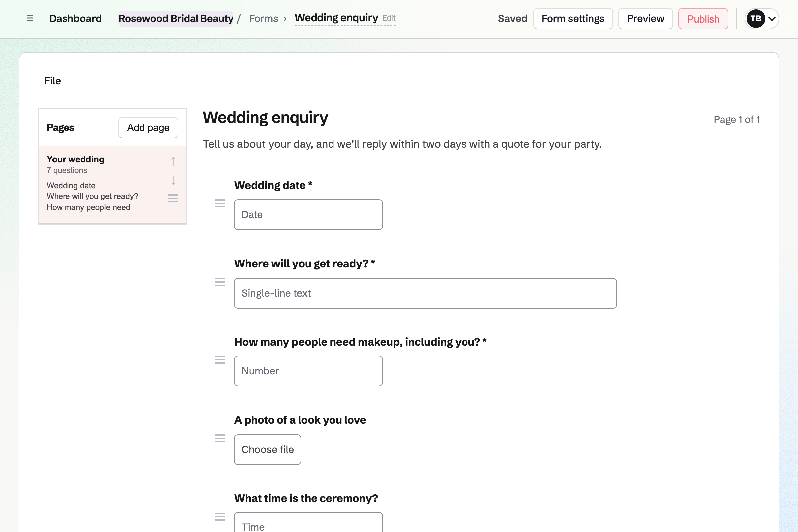
Task: Click 'What time is the ceremony?' label
Action: point(306,498)
